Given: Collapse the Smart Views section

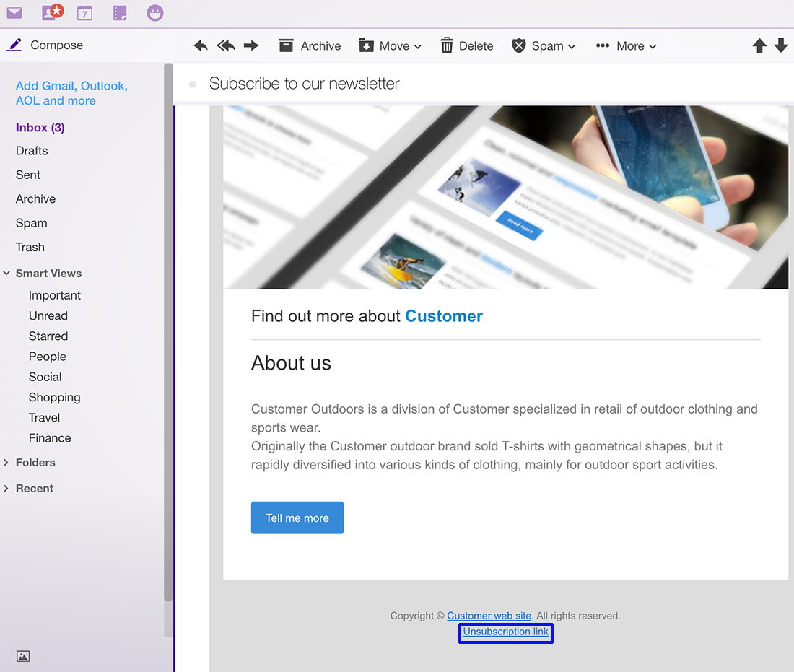Looking at the screenshot, I should pyautogui.click(x=6, y=273).
